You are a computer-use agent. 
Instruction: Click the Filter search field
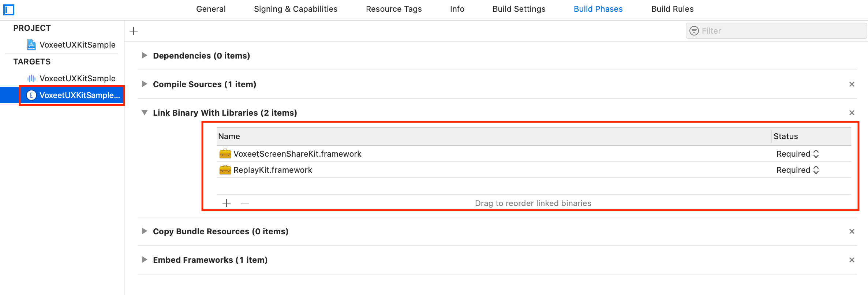coord(776,31)
